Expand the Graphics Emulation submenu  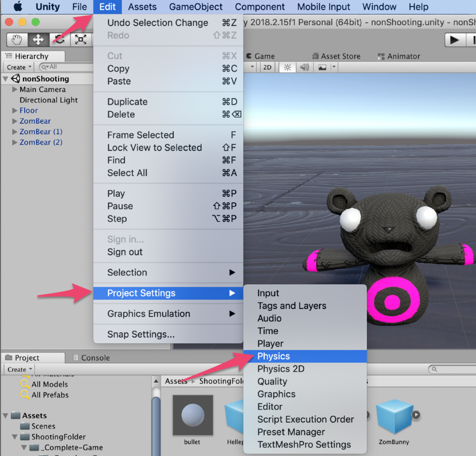point(168,314)
